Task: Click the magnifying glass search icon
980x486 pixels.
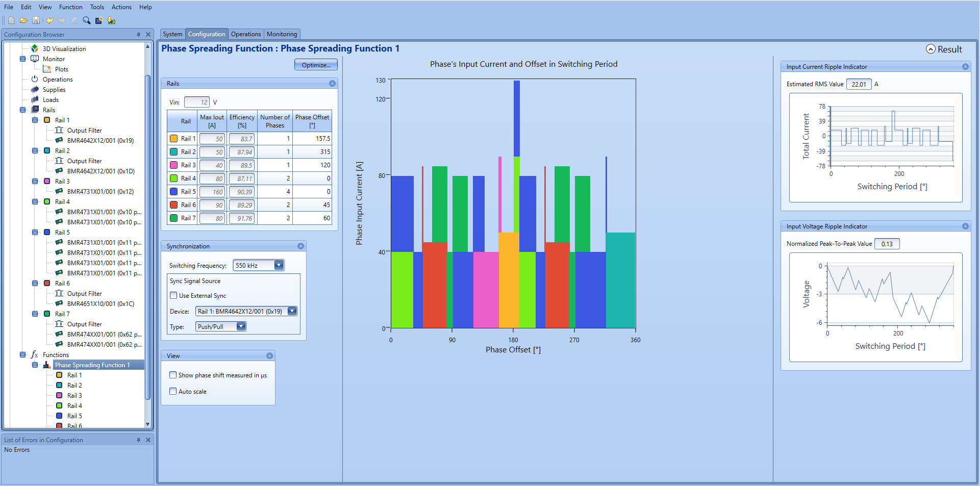Action: pos(87,20)
